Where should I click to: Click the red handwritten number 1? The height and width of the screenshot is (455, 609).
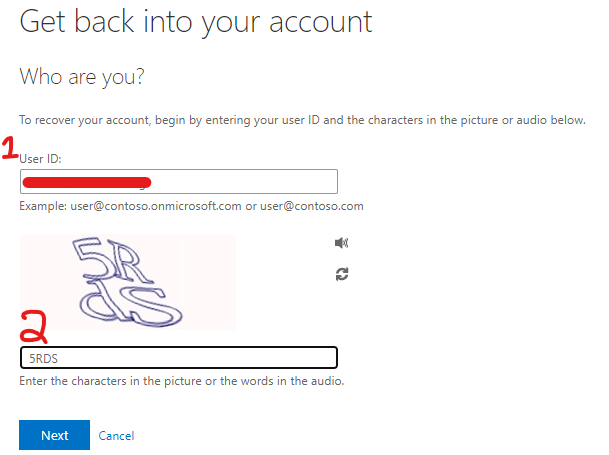click(x=9, y=150)
